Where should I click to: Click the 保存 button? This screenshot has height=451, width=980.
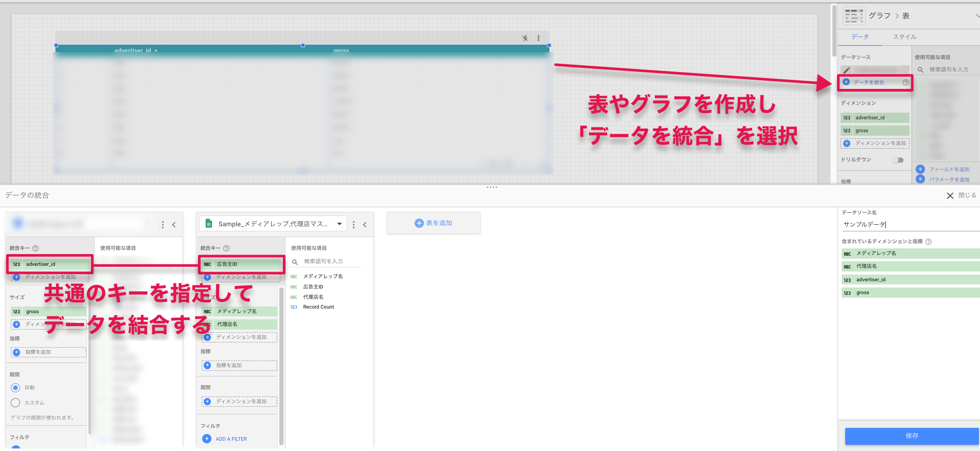point(912,436)
